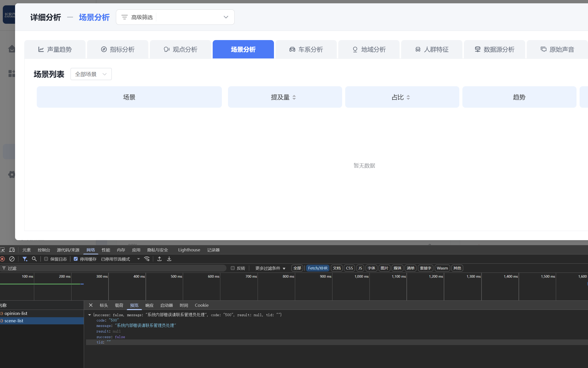Open the network conditions wifi icon
The height and width of the screenshot is (368, 588).
147,259
